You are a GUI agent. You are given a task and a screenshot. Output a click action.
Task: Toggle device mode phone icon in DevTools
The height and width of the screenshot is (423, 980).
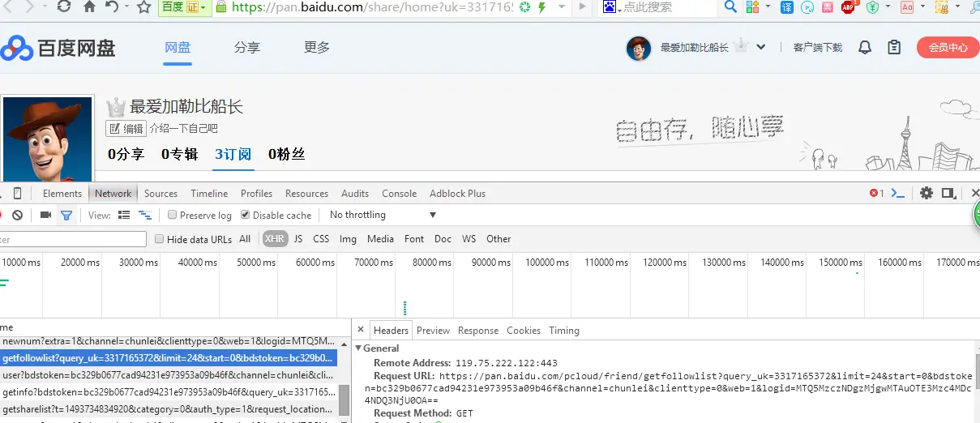tap(17, 193)
